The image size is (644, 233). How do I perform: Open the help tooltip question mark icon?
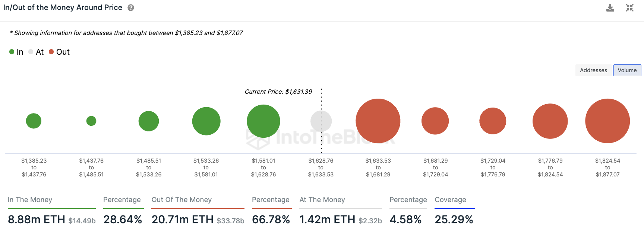pos(130,7)
